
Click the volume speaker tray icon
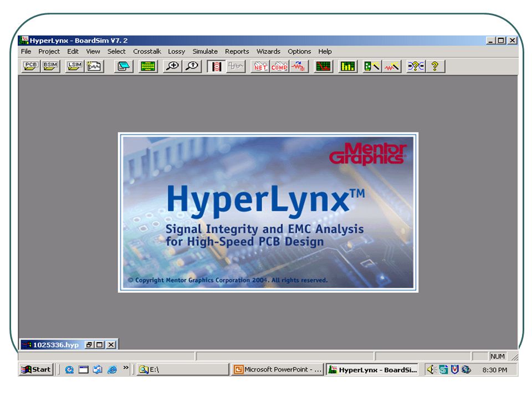coord(431,370)
